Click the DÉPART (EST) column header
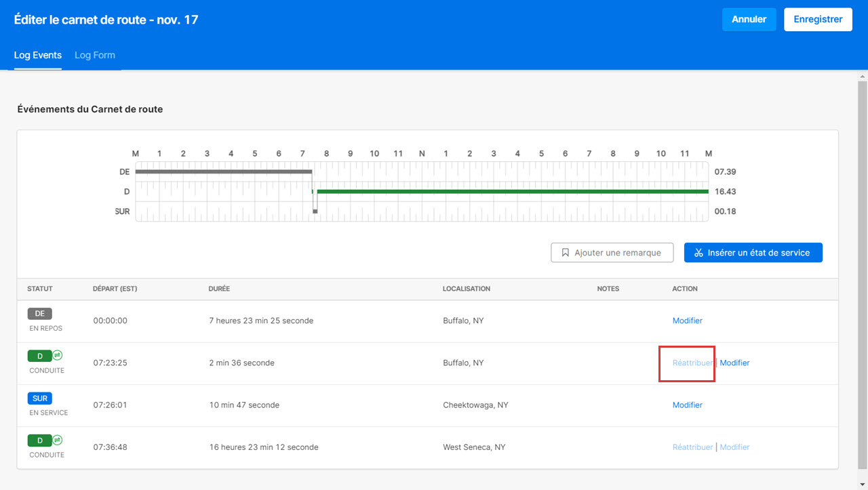Image resolution: width=868 pixels, height=490 pixels. tap(115, 289)
